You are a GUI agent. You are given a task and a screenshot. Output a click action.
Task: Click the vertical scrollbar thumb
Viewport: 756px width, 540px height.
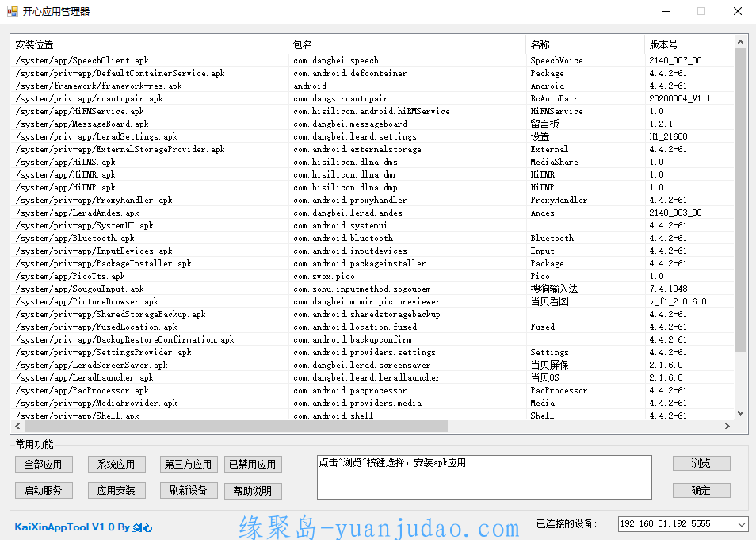pos(741,201)
